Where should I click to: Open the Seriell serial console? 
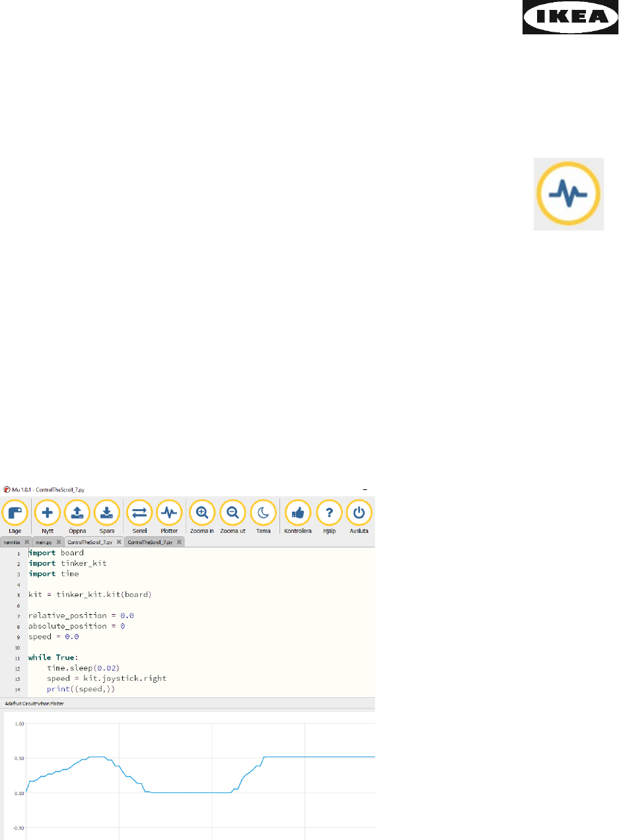pyautogui.click(x=139, y=512)
